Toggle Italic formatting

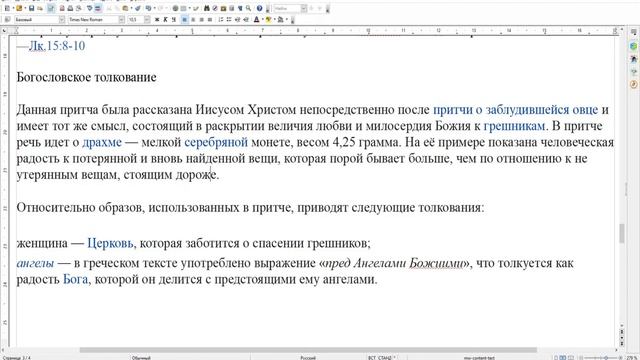[x=165, y=20]
